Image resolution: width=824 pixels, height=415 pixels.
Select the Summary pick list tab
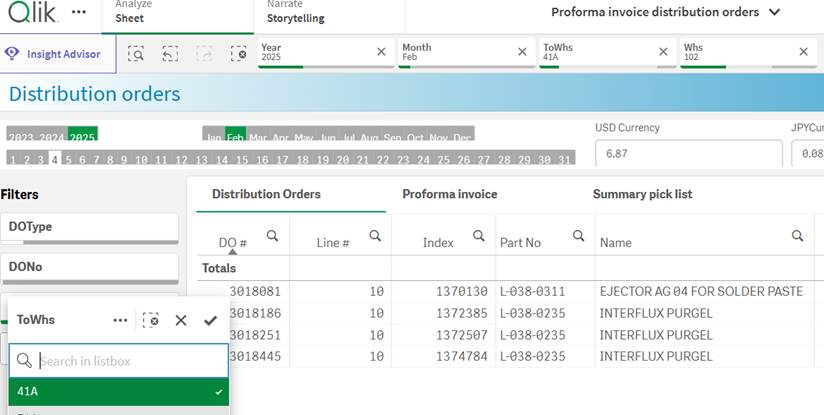point(643,194)
